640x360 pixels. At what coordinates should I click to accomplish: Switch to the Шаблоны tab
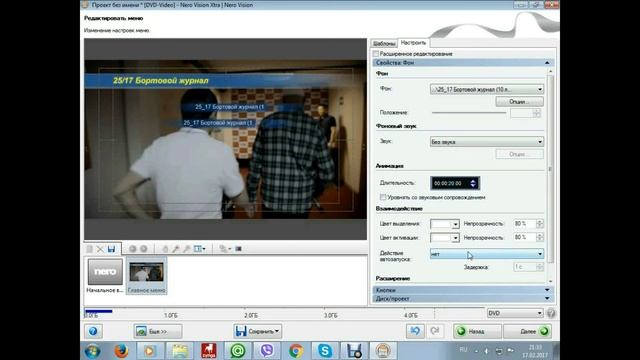[384, 43]
